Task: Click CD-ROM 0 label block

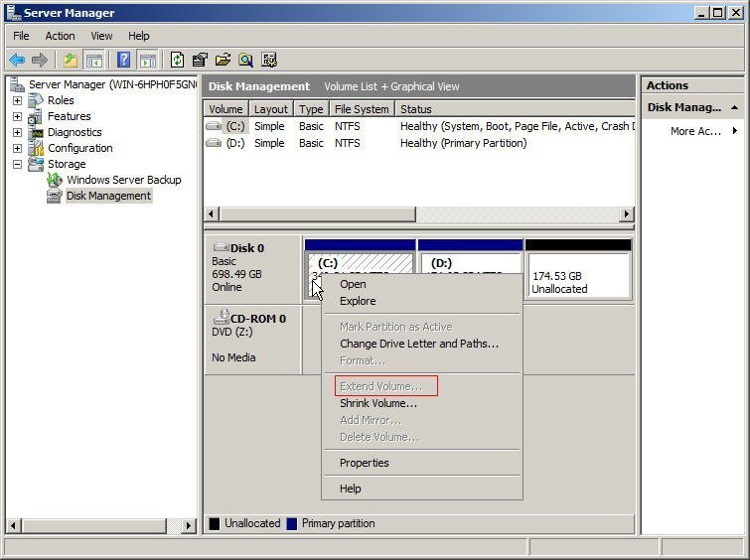Action: [x=253, y=340]
